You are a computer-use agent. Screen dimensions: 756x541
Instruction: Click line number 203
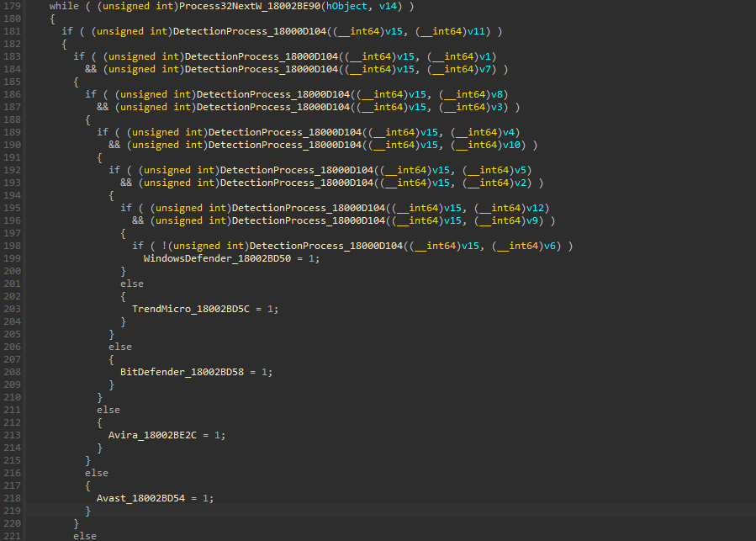(13, 309)
